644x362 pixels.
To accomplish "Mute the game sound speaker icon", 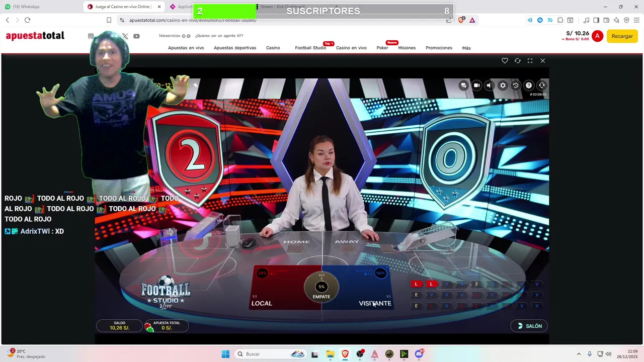I will point(489,85).
